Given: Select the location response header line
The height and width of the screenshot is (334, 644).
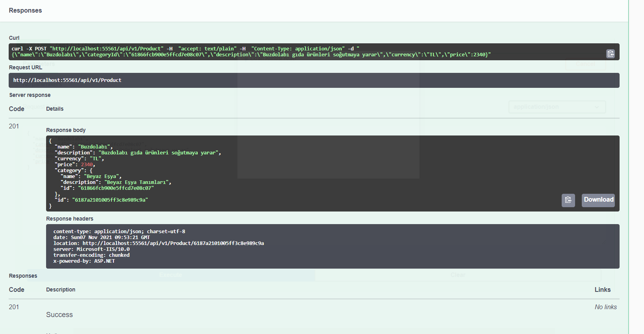Looking at the screenshot, I should 159,243.
